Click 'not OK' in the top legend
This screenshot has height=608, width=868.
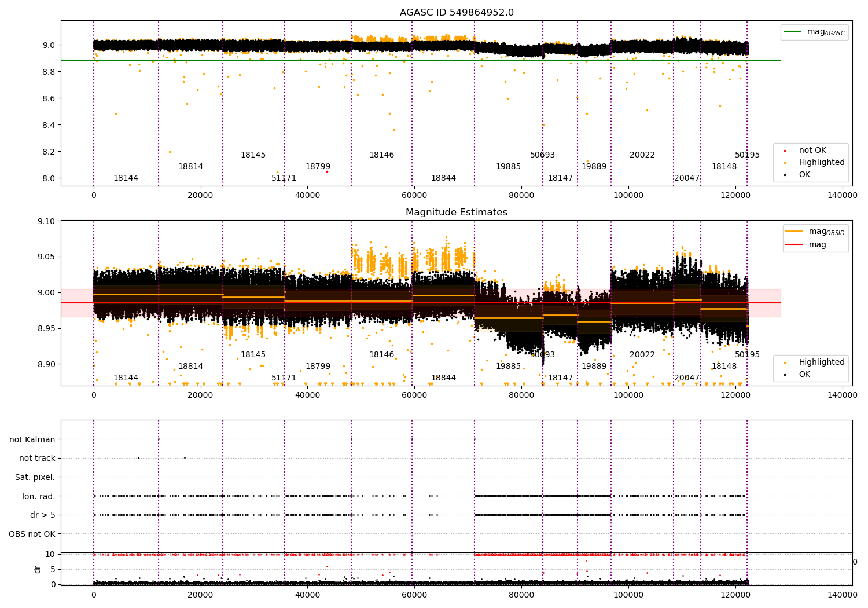pyautogui.click(x=812, y=151)
